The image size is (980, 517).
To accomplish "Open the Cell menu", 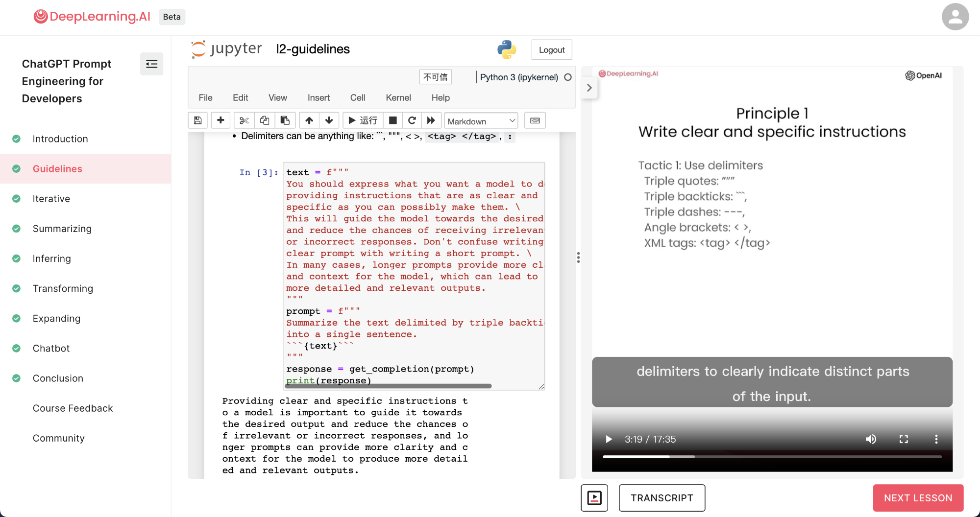I will point(358,97).
